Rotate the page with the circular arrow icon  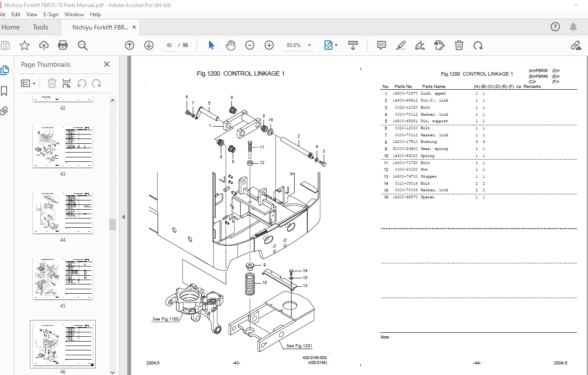478,45
